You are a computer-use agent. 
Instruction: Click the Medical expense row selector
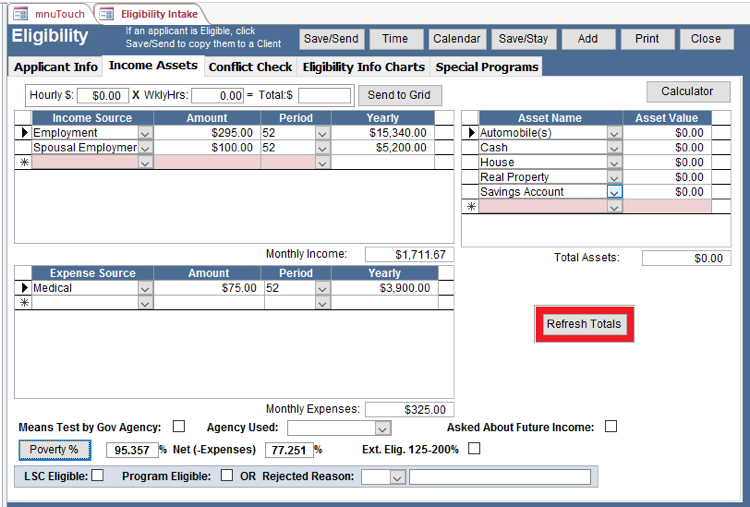pyautogui.click(x=24, y=288)
